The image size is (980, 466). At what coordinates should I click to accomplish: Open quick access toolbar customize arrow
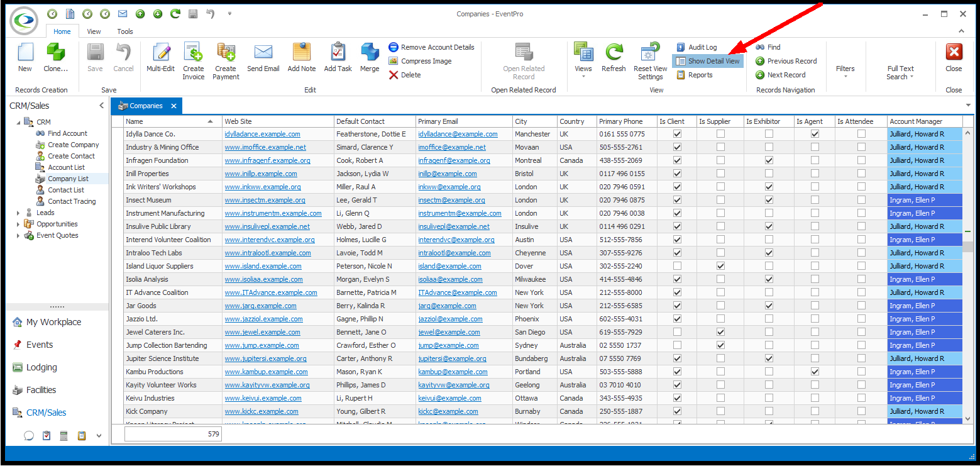point(229,13)
